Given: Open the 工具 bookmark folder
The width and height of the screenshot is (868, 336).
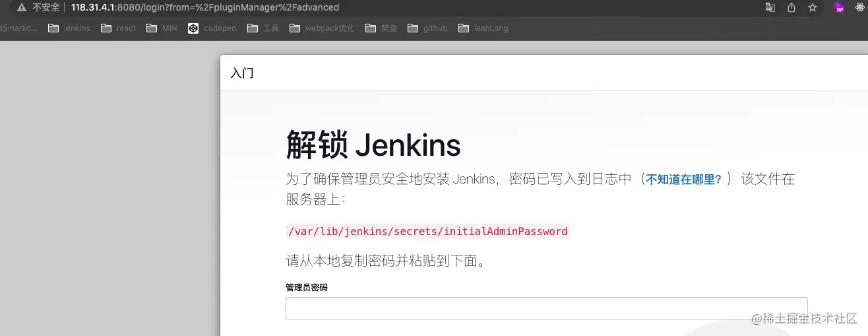Looking at the screenshot, I should point(263,28).
